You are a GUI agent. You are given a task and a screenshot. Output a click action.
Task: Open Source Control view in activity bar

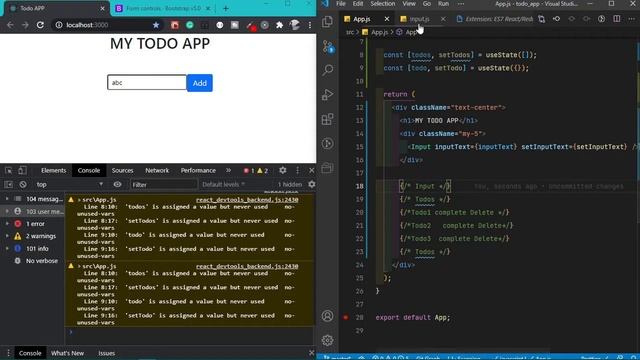328,46
